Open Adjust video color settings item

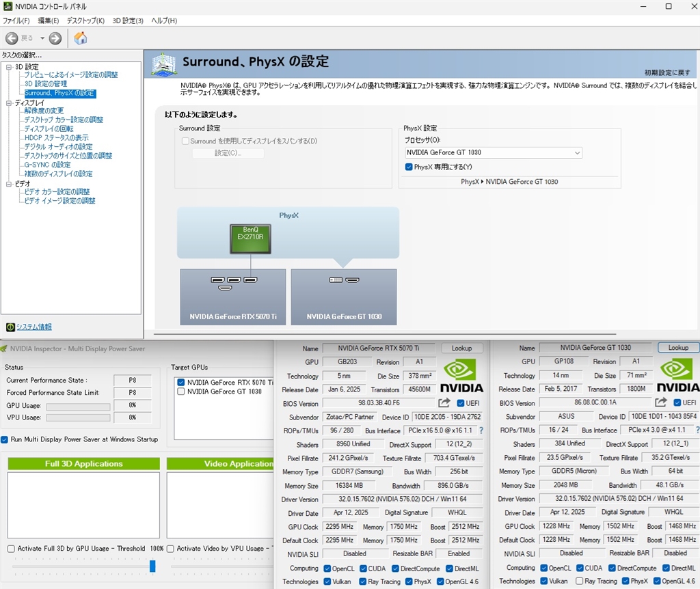pyautogui.click(x=57, y=191)
